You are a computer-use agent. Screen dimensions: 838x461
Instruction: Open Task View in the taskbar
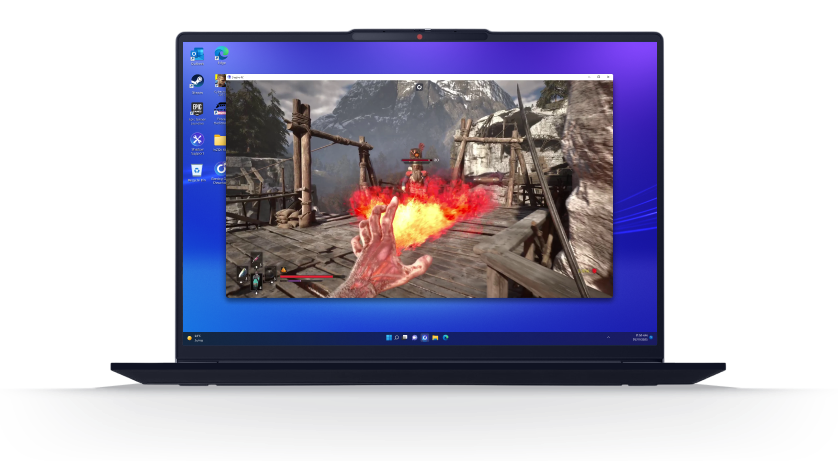click(x=405, y=338)
